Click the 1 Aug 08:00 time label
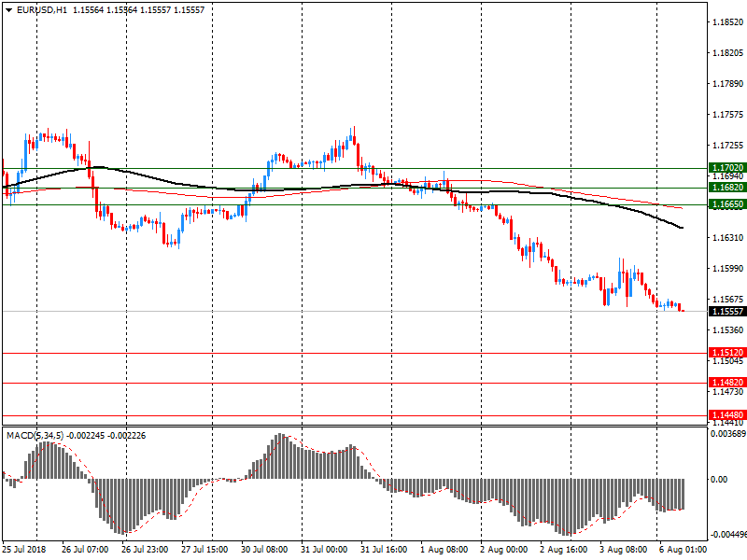Viewport: 747px width, 560px height. click(x=444, y=551)
